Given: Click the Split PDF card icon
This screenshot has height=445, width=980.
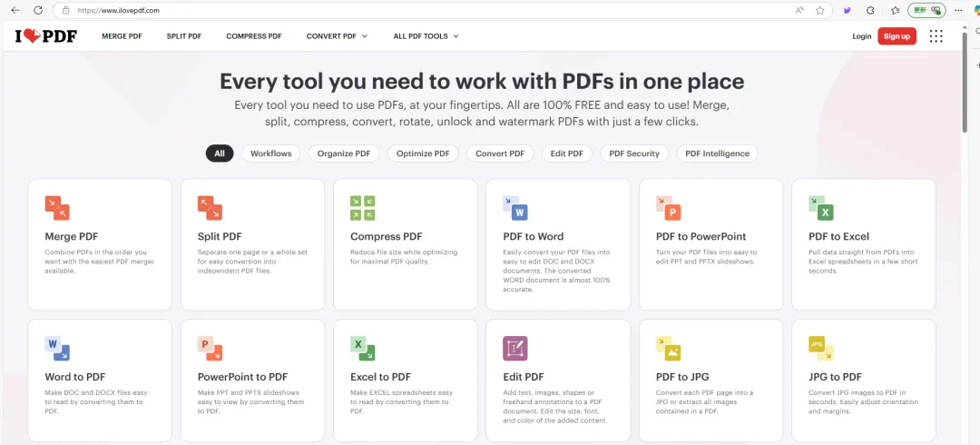Looking at the screenshot, I should tap(210, 208).
